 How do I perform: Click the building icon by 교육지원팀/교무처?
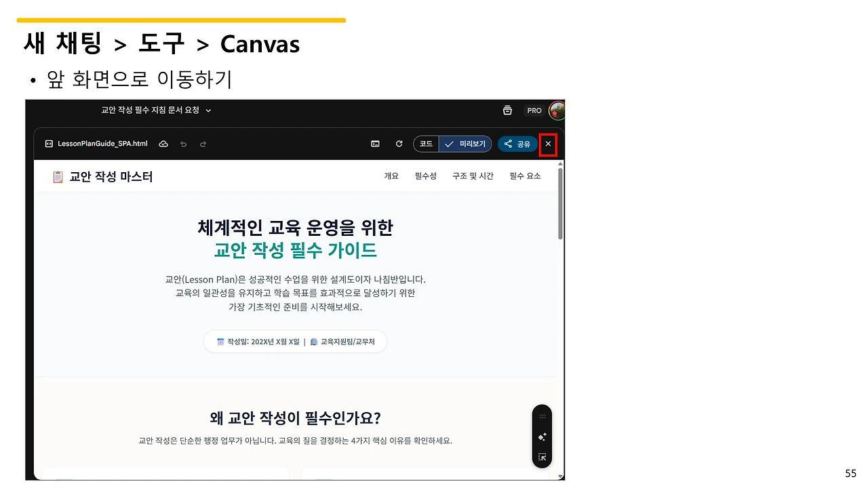point(314,342)
